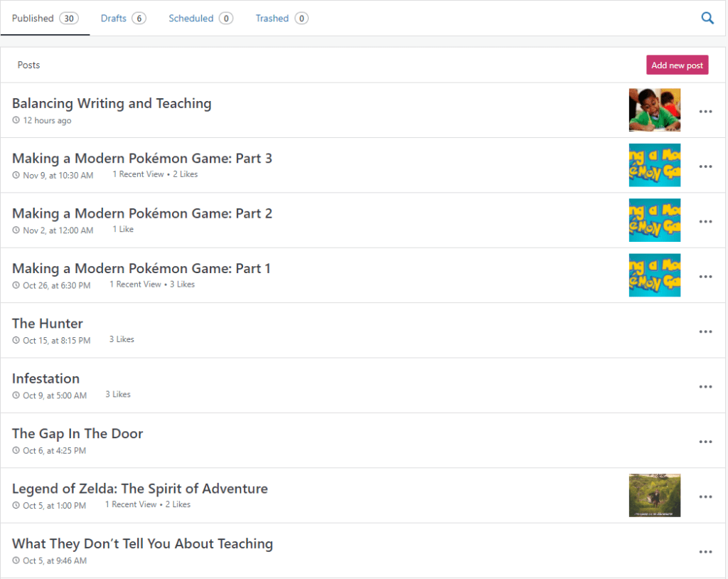Switch to the Drafts tab
This screenshot has height=579, width=728.
[123, 18]
